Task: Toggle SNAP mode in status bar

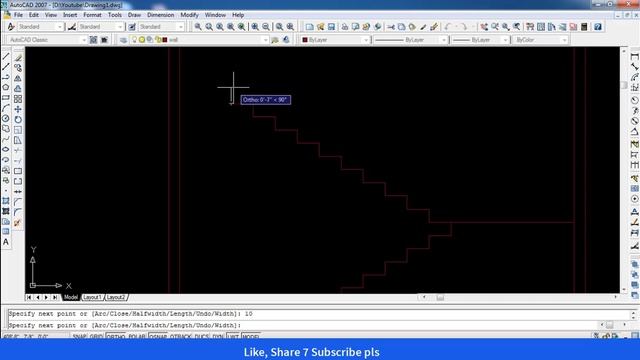Action: [80, 337]
